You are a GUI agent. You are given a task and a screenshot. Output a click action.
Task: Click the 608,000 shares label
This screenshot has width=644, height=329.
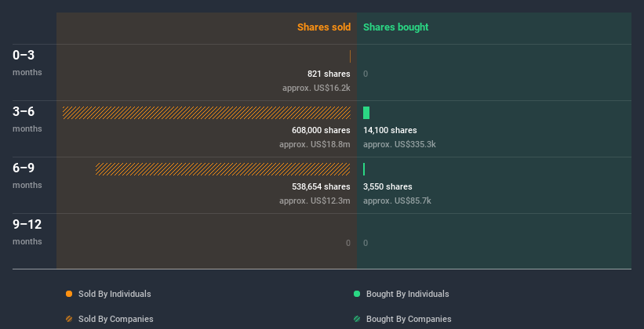tap(320, 130)
